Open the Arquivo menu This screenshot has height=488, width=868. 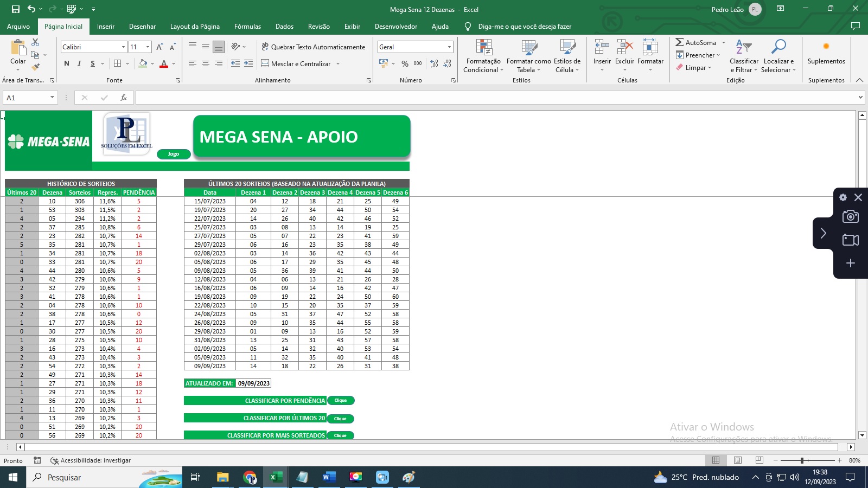click(x=18, y=27)
